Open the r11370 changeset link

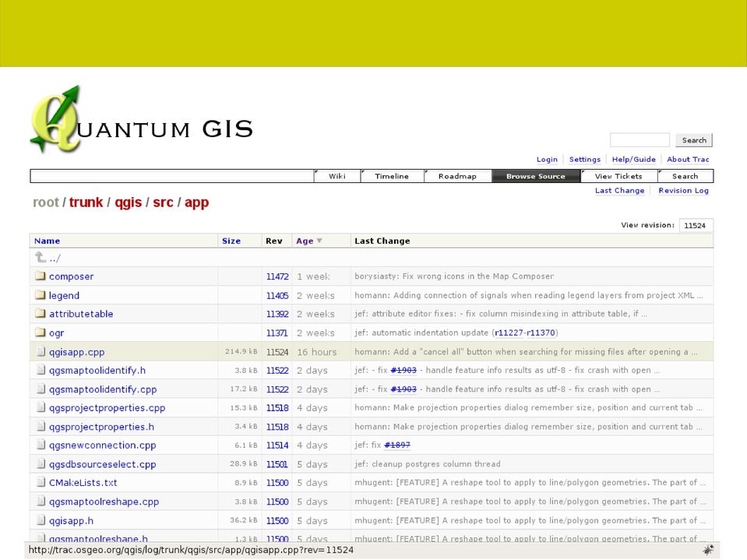pos(541,333)
